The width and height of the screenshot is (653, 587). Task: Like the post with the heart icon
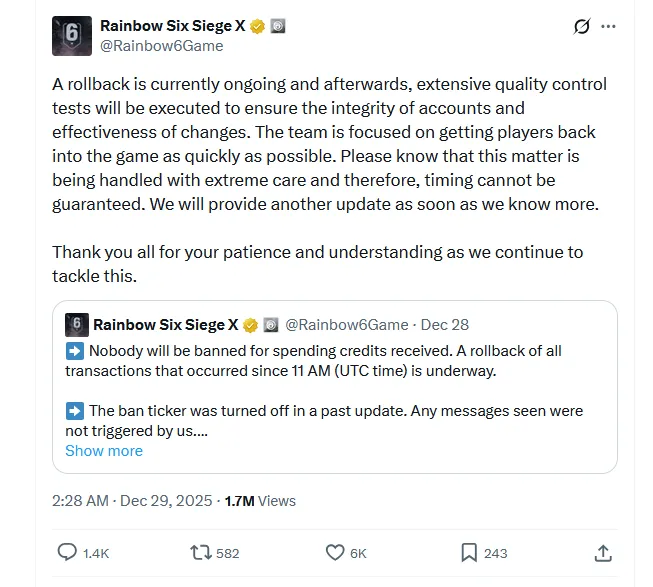[335, 552]
